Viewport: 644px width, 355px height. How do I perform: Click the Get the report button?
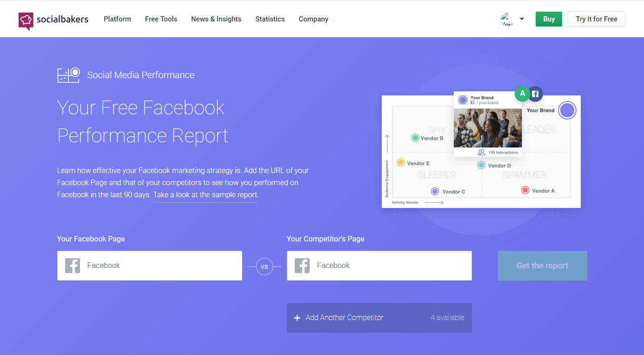(x=542, y=266)
